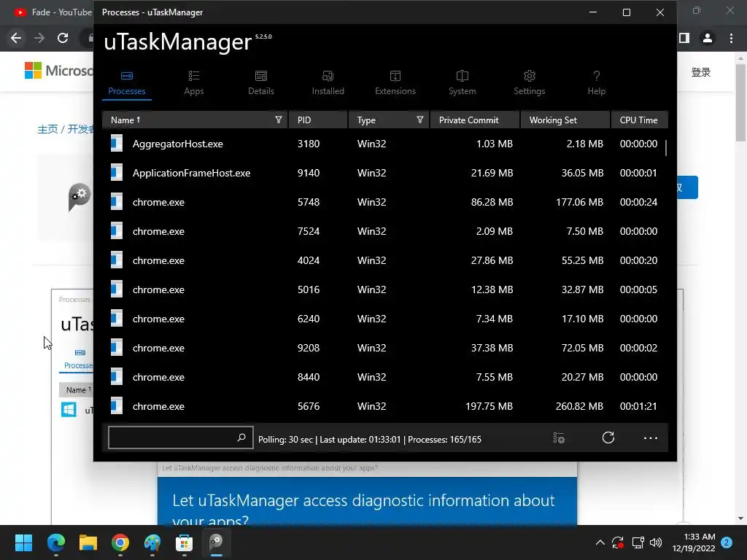Sort by CPU Time column header
The image size is (747, 560).
point(639,120)
